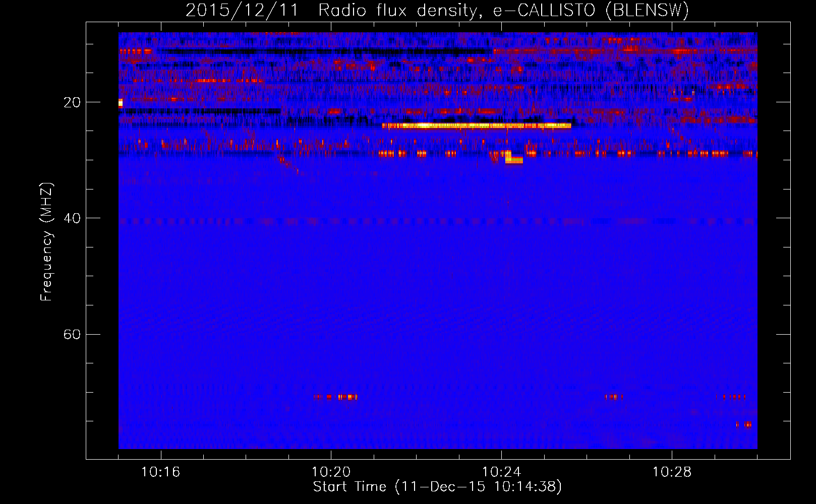Click the time tick label "10:16"
816x504 pixels.
(x=161, y=472)
